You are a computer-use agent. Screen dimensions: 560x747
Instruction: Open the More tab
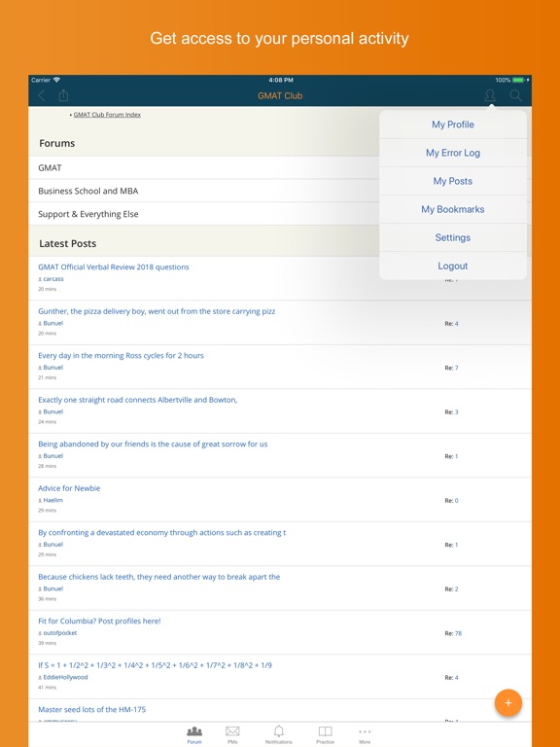[x=365, y=734]
